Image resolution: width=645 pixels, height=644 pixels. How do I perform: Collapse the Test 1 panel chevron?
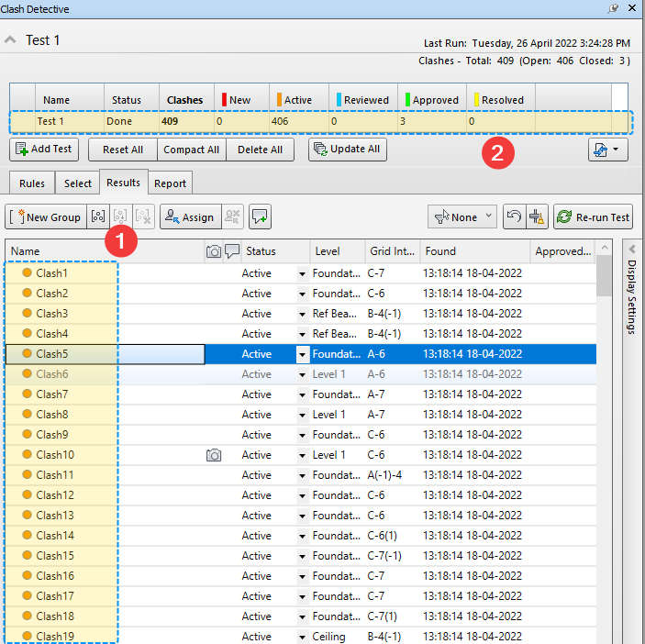click(11, 40)
